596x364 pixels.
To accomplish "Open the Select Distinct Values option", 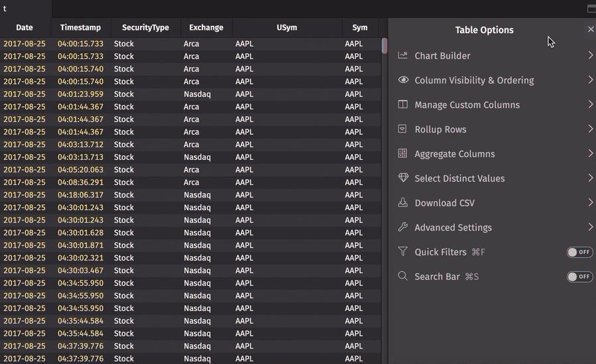I will coord(459,178).
